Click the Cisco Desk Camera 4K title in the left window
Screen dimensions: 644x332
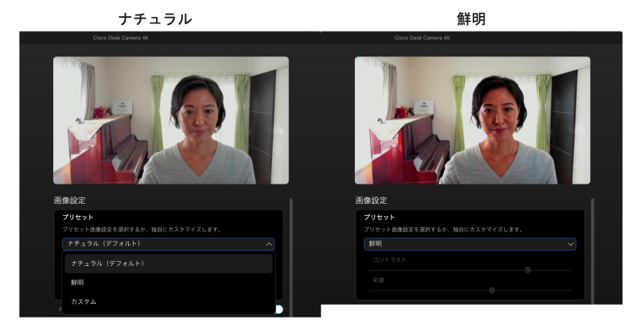point(119,38)
